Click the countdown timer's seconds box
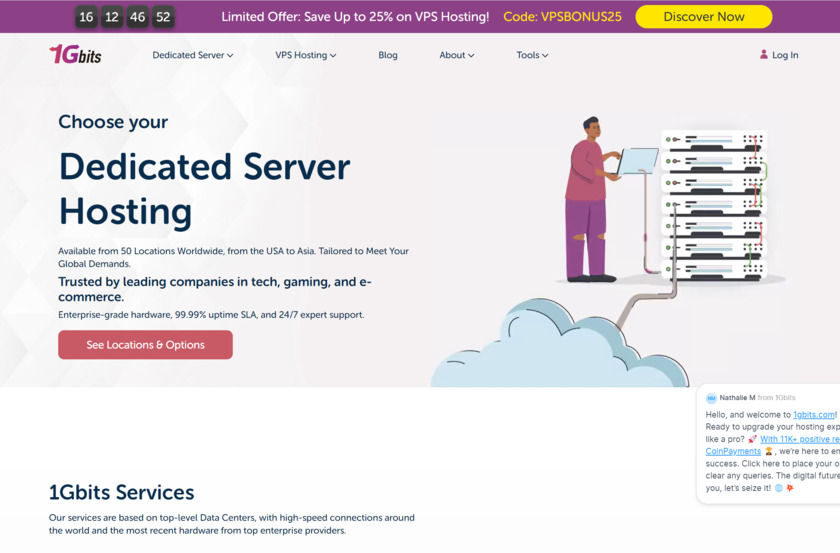The image size is (840, 553). (163, 17)
